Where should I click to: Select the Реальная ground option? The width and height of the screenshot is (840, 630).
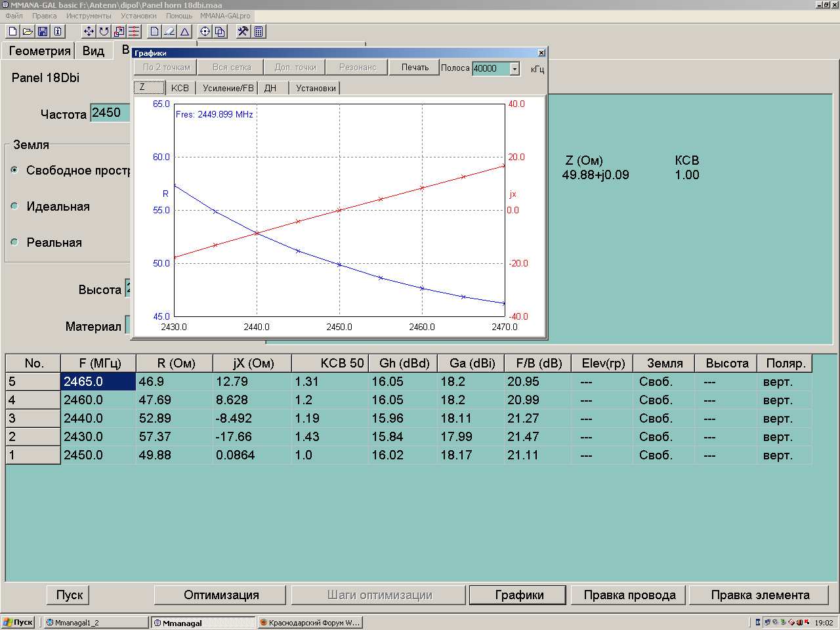pyautogui.click(x=14, y=242)
